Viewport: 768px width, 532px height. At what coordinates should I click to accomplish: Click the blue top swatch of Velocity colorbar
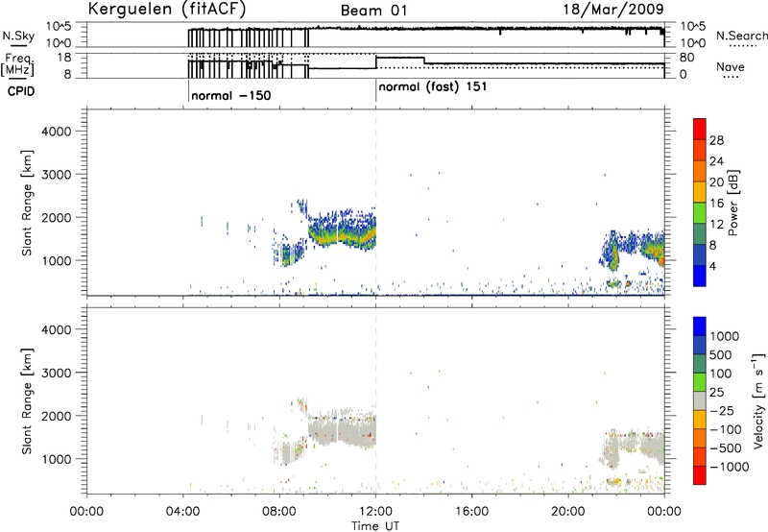coord(700,326)
